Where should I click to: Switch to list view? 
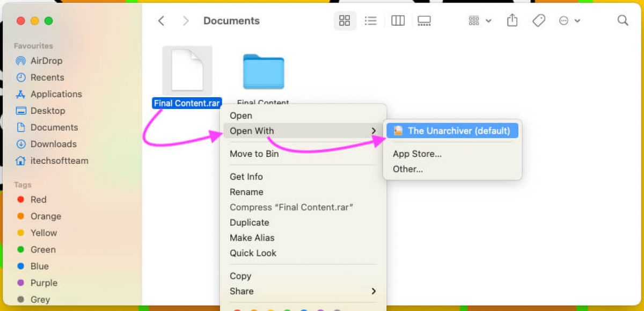tap(370, 21)
